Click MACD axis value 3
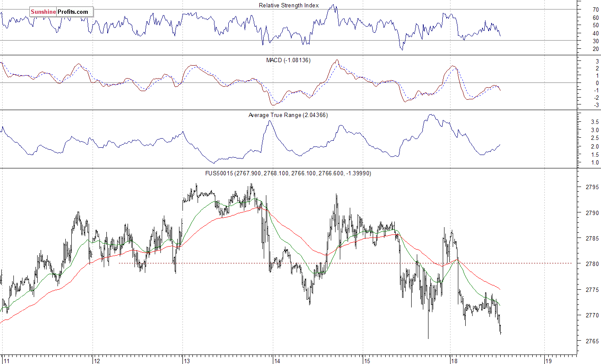The image size is (601, 364). 597,61
